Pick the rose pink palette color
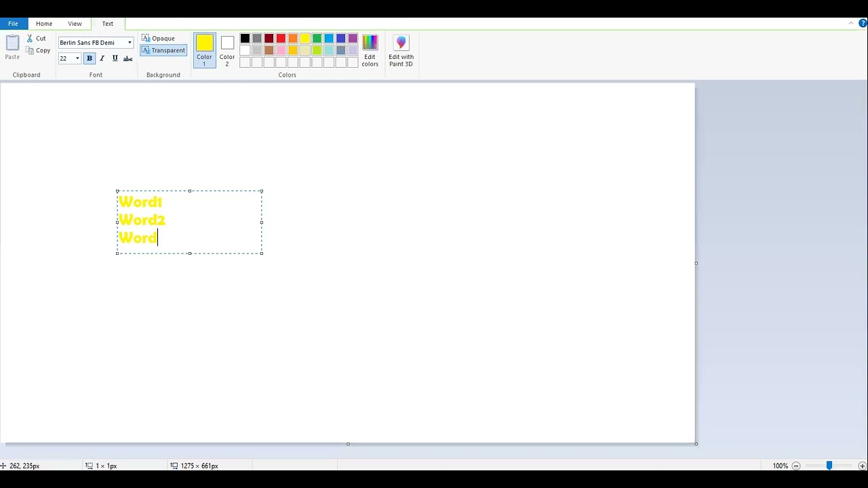 pos(281,51)
